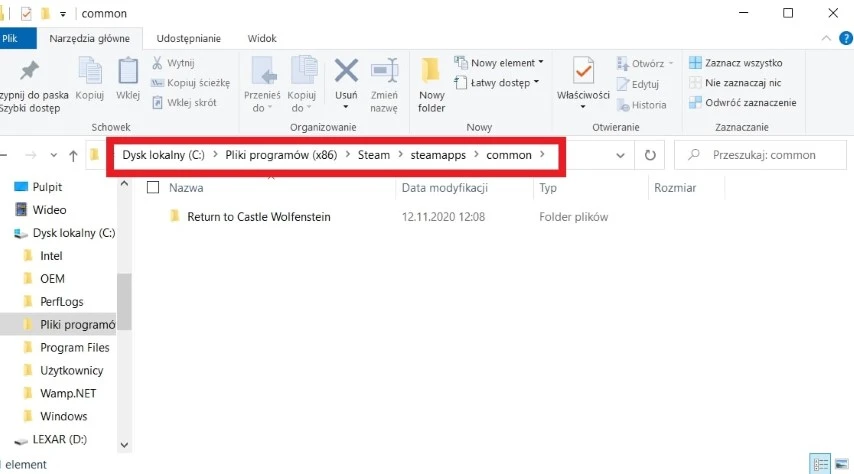Create a new folder with Nowy folder
The height and width of the screenshot is (474, 854).
[432, 82]
